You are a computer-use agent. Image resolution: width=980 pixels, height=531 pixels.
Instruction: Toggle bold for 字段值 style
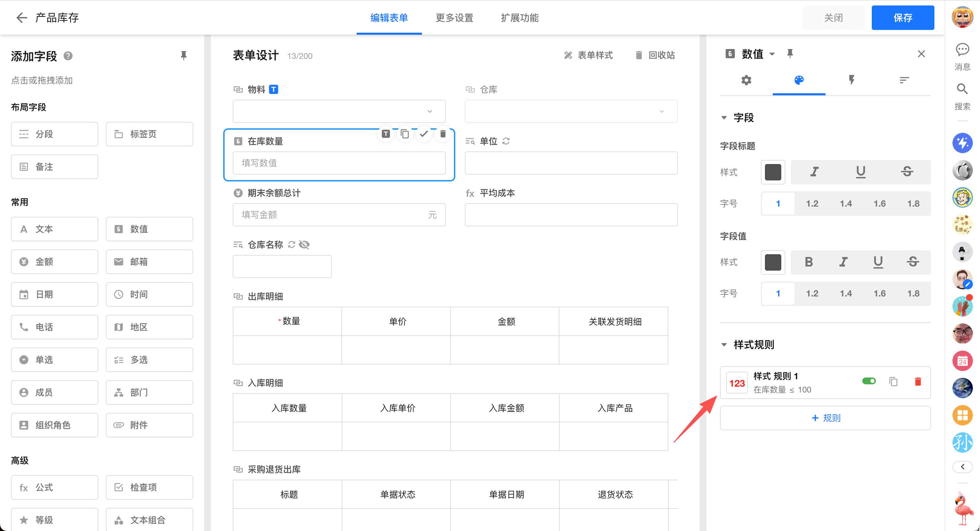[808, 262]
